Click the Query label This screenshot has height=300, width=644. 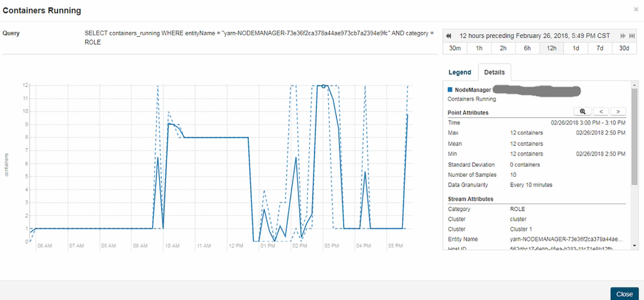[x=11, y=34]
